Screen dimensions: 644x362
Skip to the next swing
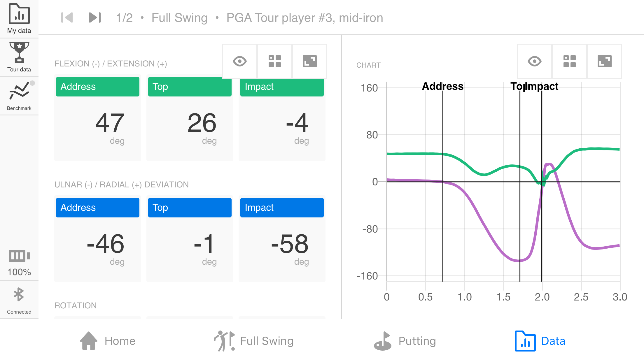pos(95,17)
